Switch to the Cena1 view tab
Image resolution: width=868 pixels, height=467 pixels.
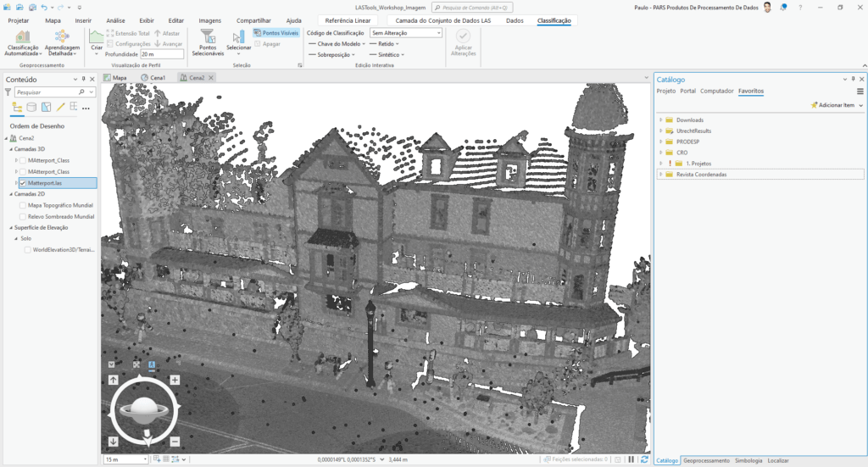[157, 77]
